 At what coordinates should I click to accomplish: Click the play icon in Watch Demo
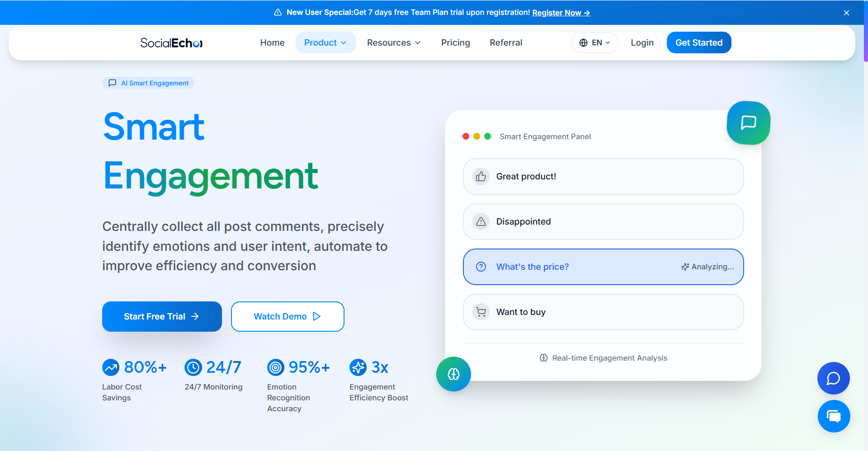coord(317,316)
